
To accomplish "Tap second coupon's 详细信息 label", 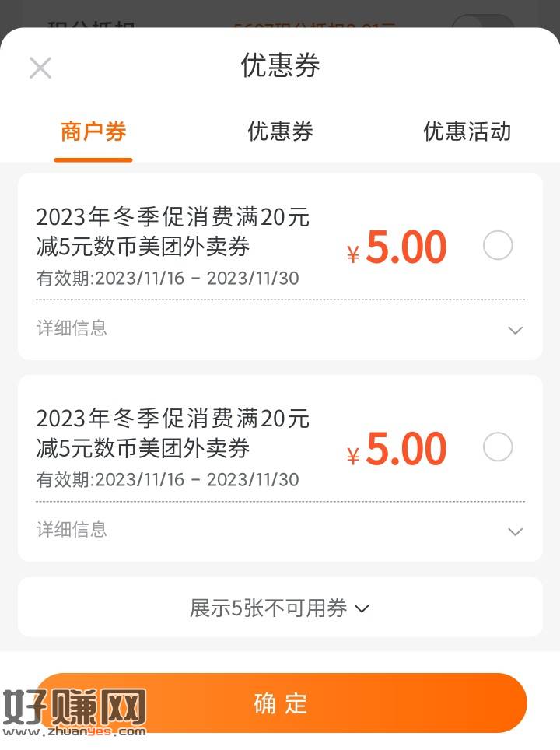I will (72, 530).
